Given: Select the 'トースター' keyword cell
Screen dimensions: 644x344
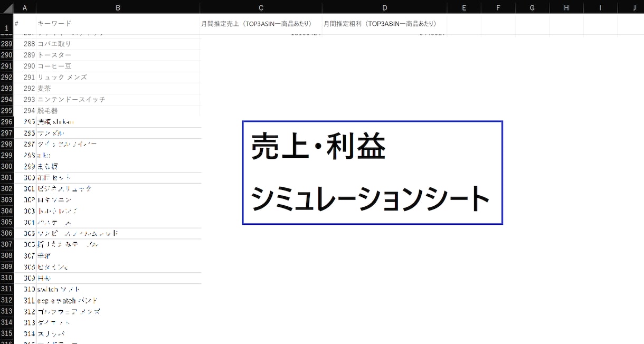Looking at the screenshot, I should click(x=118, y=55).
